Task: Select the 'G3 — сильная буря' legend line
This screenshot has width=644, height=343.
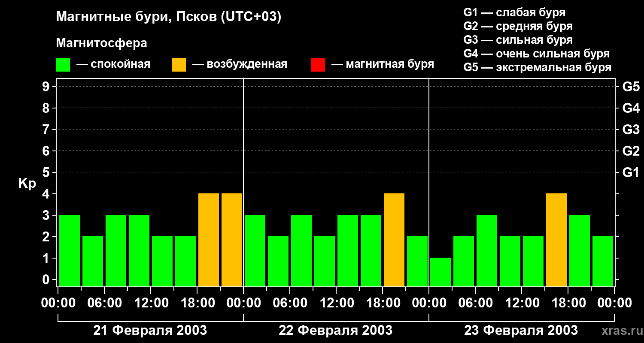Action: [518, 40]
